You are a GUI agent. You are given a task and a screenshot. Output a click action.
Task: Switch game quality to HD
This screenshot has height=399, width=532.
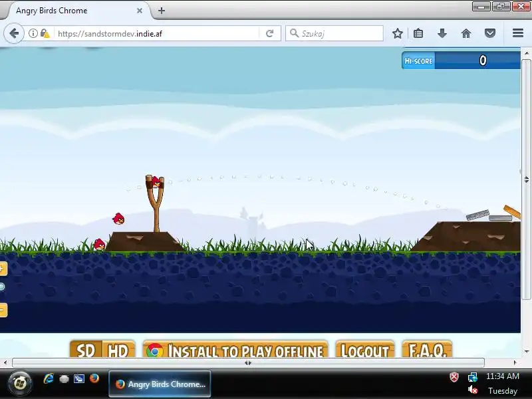coord(118,350)
